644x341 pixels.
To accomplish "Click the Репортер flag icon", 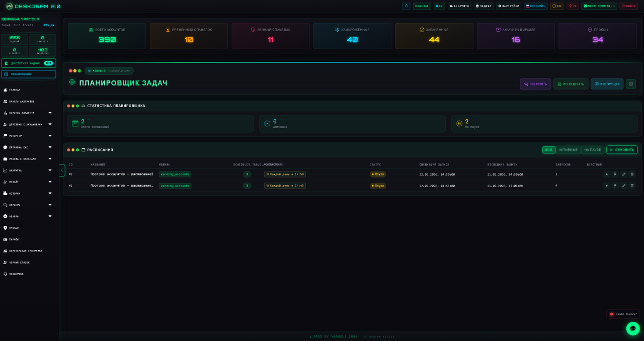I will coord(5,136).
